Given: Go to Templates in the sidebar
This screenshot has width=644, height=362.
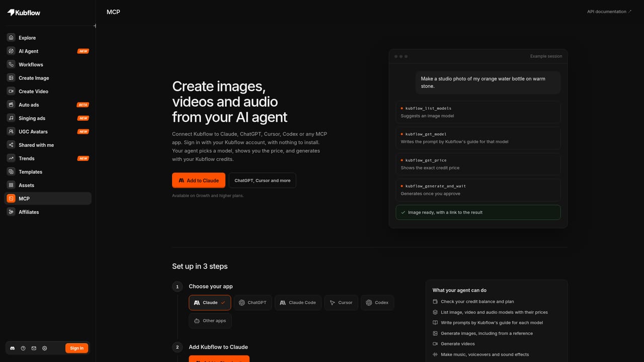Looking at the screenshot, I should click(48, 171).
